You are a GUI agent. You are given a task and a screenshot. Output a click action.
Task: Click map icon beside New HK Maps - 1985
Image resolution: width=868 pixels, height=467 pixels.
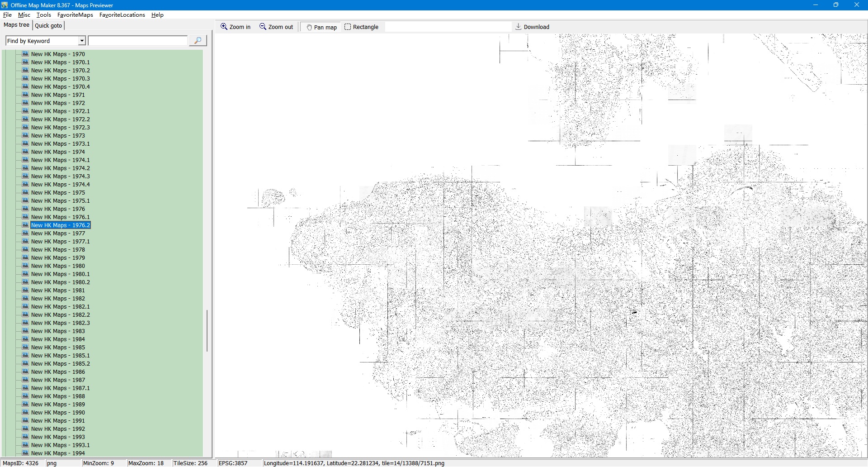click(25, 347)
